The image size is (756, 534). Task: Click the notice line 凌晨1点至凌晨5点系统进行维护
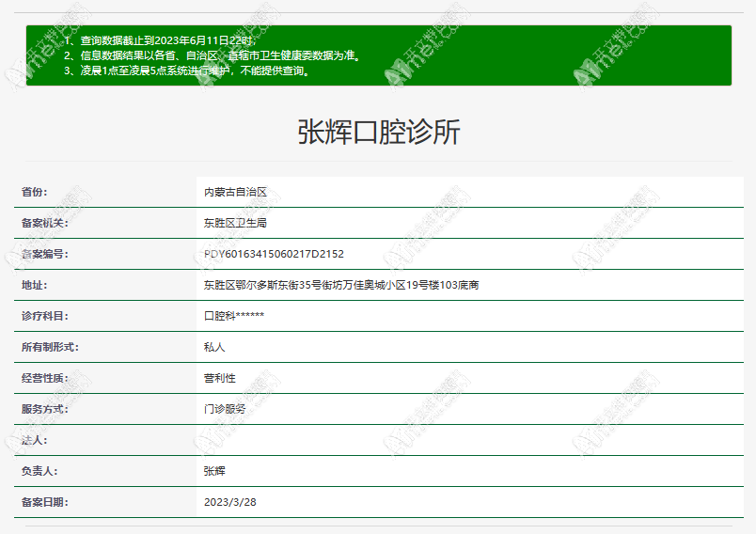(187, 71)
